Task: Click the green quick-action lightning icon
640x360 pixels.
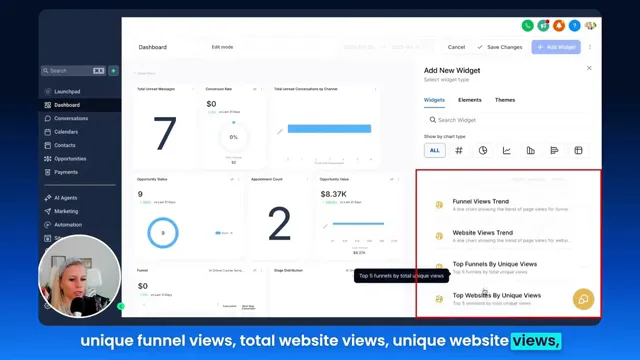Action: [x=113, y=71]
